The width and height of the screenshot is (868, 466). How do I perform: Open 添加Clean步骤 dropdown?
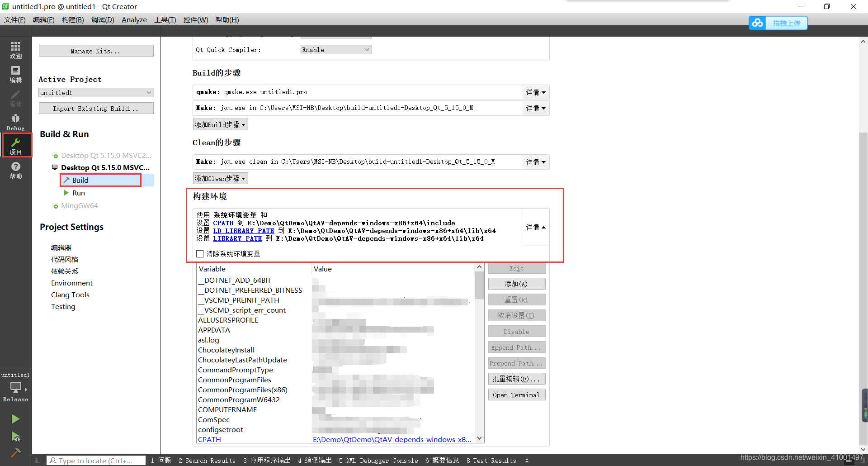tap(220, 178)
